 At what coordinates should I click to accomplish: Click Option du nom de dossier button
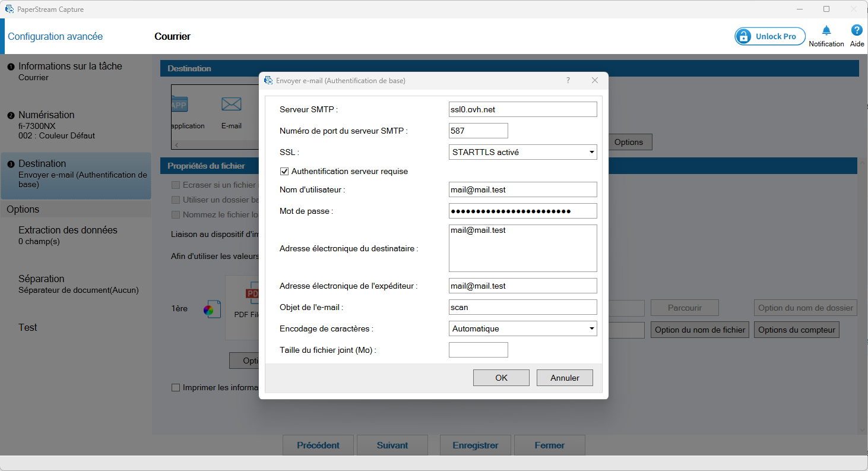click(806, 308)
